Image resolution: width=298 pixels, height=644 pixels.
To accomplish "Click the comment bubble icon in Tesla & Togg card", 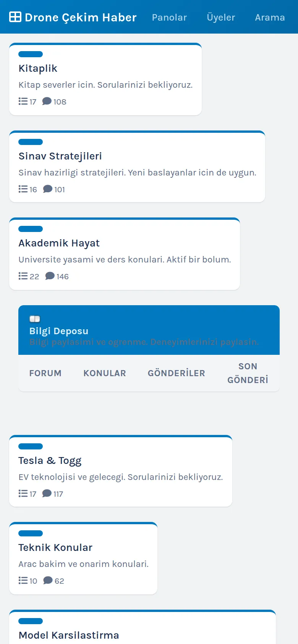I will (x=47, y=493).
